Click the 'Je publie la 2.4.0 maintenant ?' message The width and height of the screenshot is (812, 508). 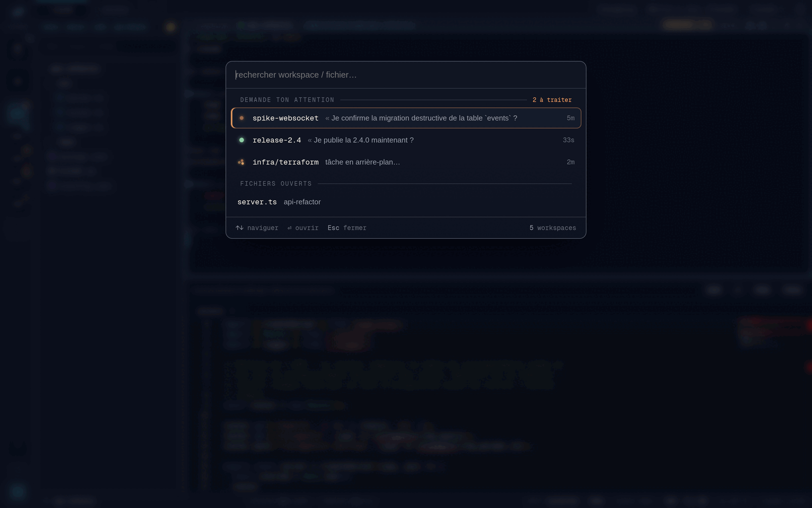click(x=361, y=140)
